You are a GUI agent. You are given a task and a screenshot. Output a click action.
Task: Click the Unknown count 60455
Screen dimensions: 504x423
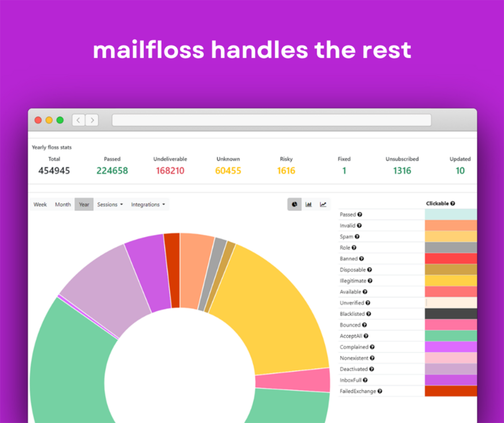point(228,170)
